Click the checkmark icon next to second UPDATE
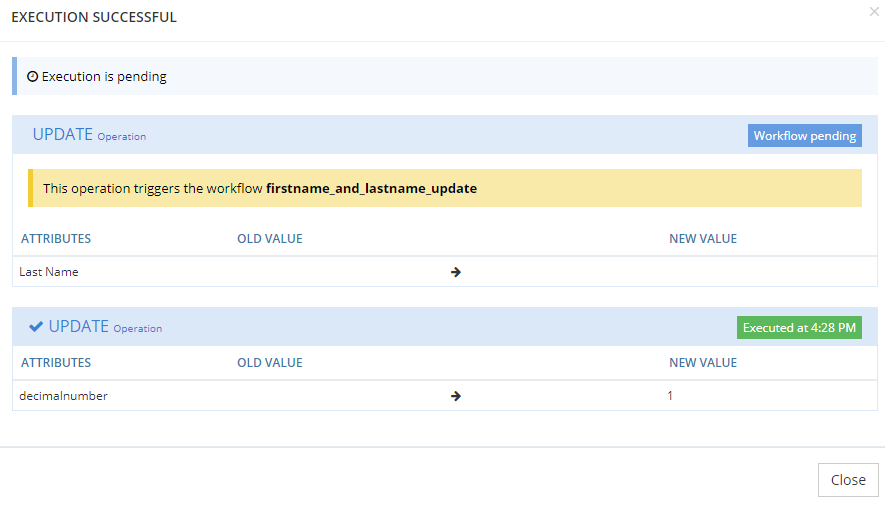This screenshot has height=508, width=885. point(36,327)
